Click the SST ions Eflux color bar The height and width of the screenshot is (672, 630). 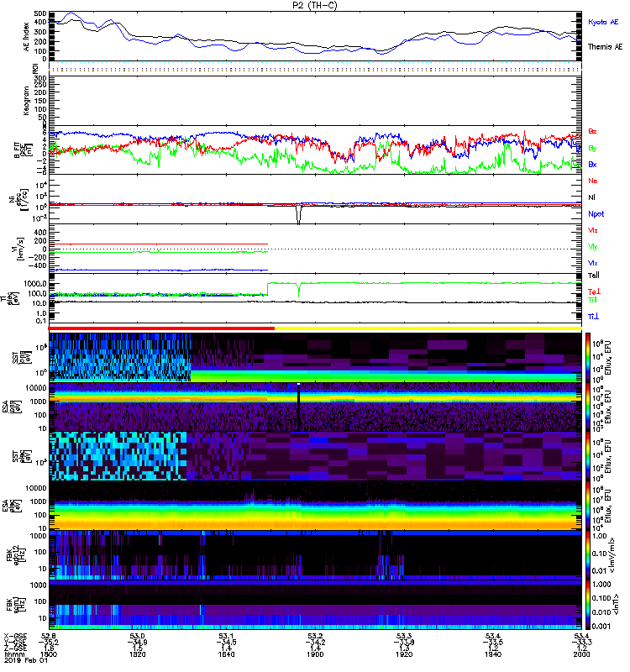[x=587, y=358]
